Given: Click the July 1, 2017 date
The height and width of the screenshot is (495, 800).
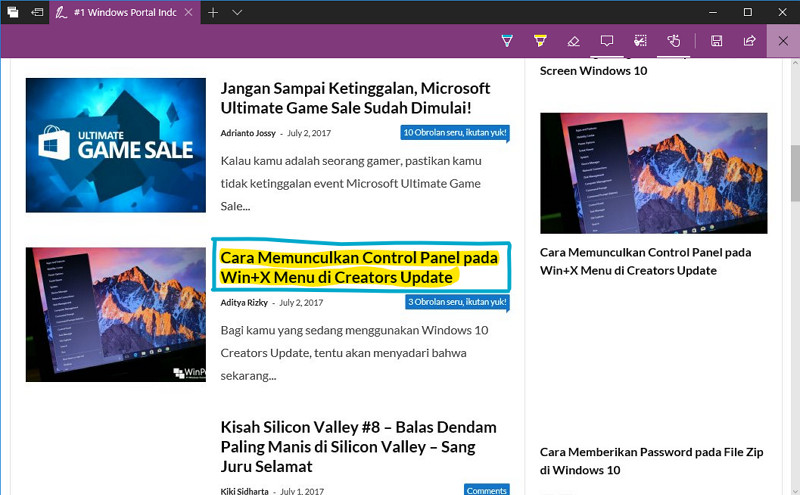Looking at the screenshot, I should click(302, 491).
